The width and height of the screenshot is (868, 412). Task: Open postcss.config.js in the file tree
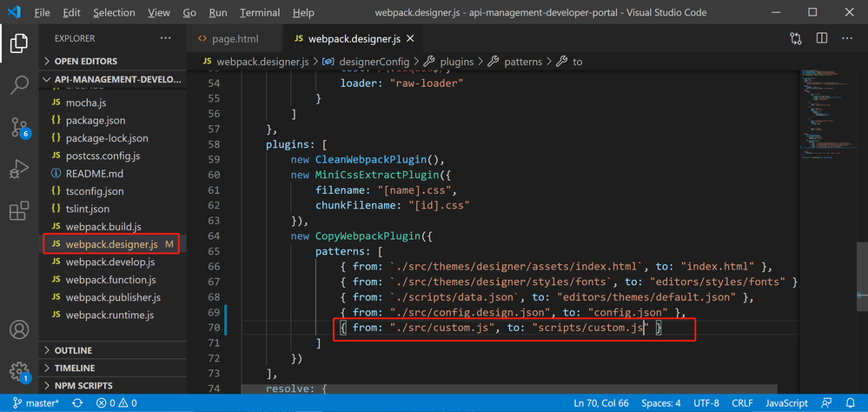point(113,156)
